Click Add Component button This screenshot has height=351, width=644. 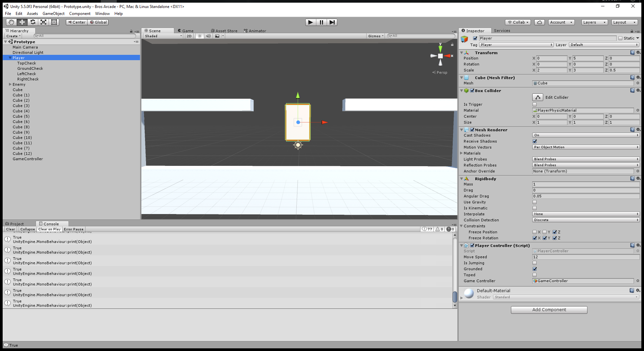coord(549,310)
